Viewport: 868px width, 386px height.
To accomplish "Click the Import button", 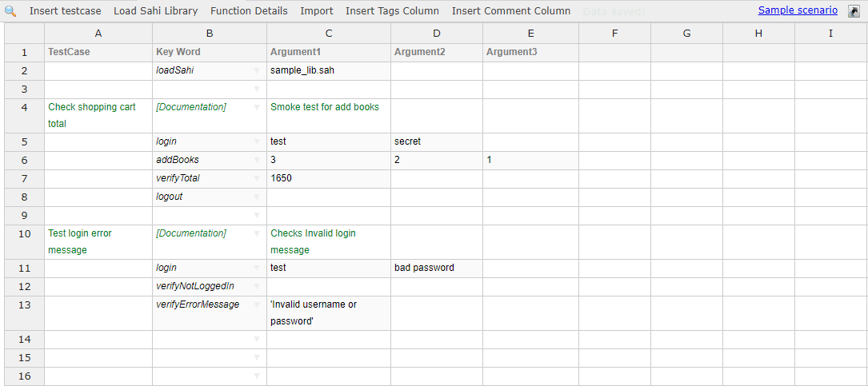I will [x=317, y=11].
